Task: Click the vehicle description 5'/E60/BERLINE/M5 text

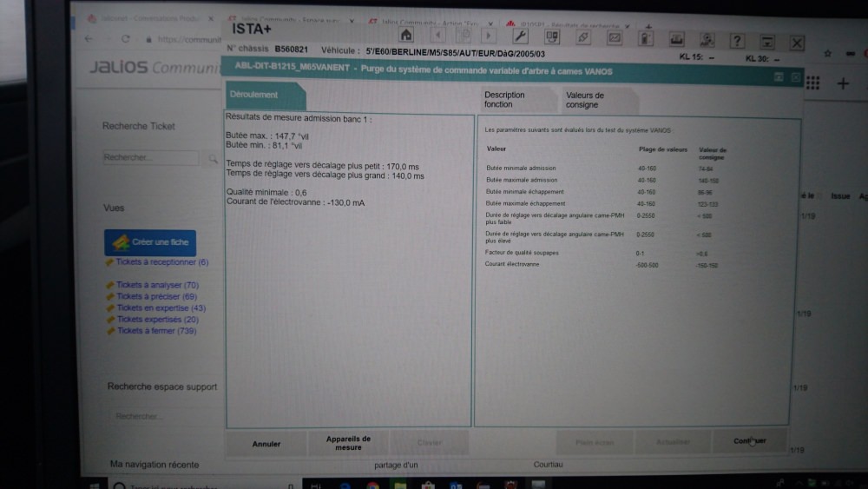Action: [x=455, y=54]
